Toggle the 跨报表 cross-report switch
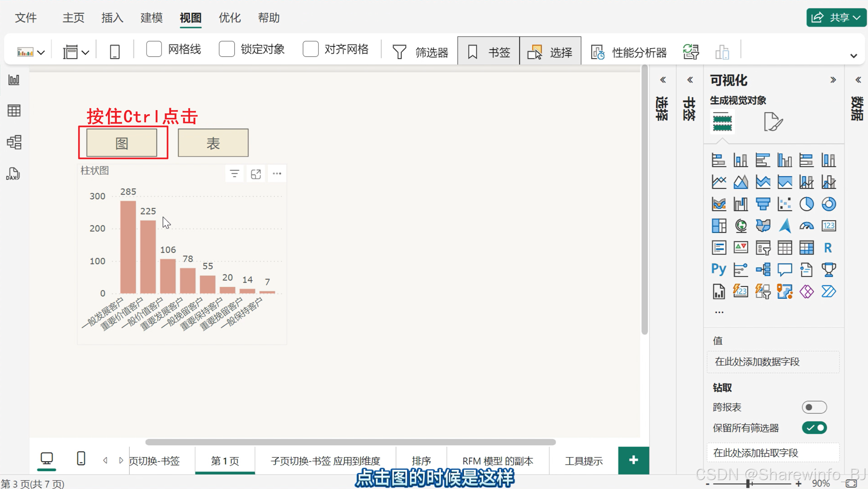This screenshot has height=489, width=868. pyautogui.click(x=814, y=407)
